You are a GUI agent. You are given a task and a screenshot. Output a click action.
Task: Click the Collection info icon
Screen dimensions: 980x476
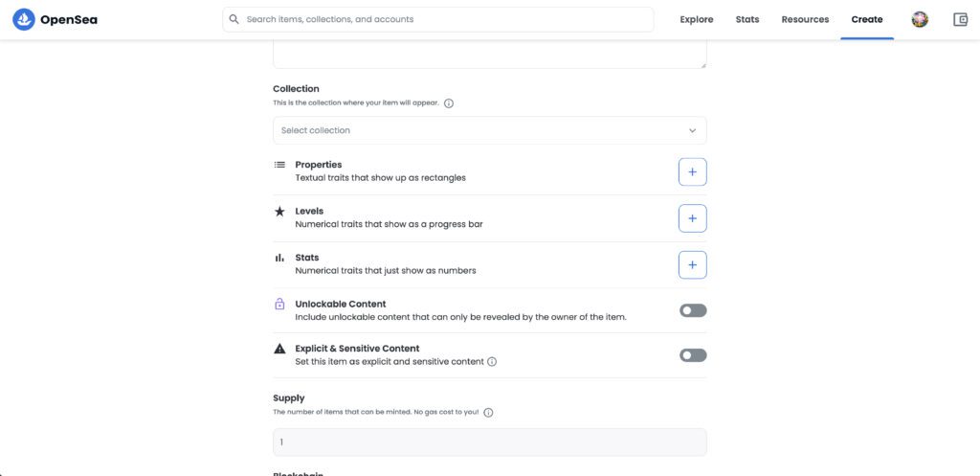[449, 103]
